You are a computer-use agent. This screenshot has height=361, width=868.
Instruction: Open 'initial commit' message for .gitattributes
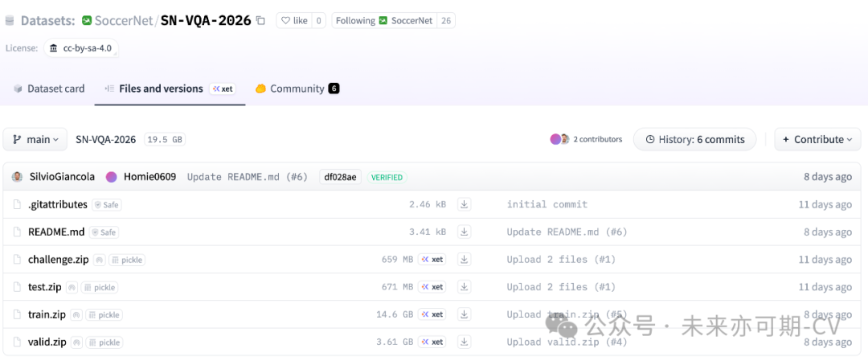pyautogui.click(x=547, y=204)
